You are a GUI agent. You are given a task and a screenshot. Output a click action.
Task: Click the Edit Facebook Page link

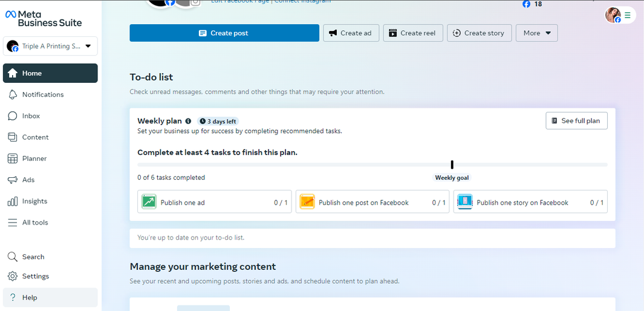click(240, 2)
